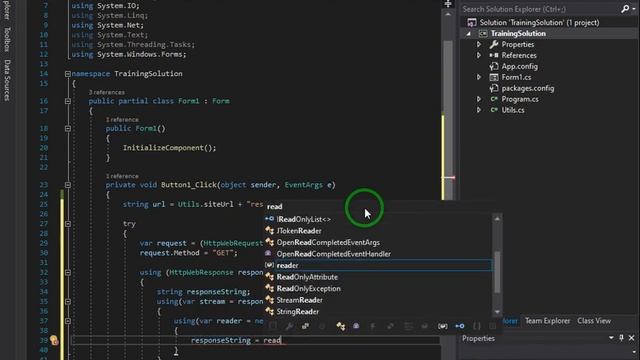Open the Solution Explorer search options dropdown

pos(634,9)
